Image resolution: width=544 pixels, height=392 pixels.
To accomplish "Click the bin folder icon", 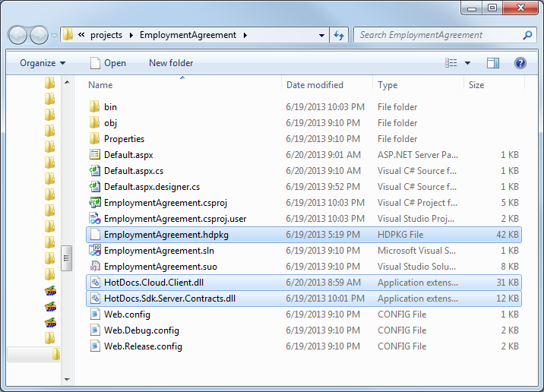I will 94,107.
